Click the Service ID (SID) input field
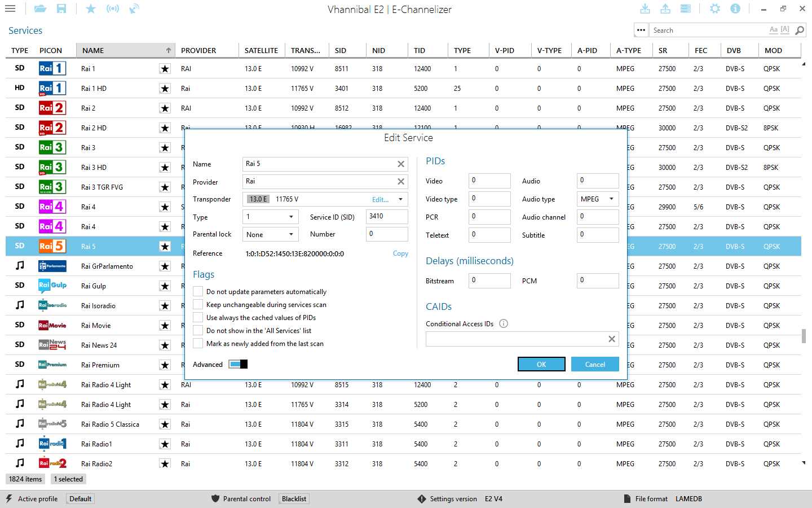812x508 pixels. pos(386,217)
